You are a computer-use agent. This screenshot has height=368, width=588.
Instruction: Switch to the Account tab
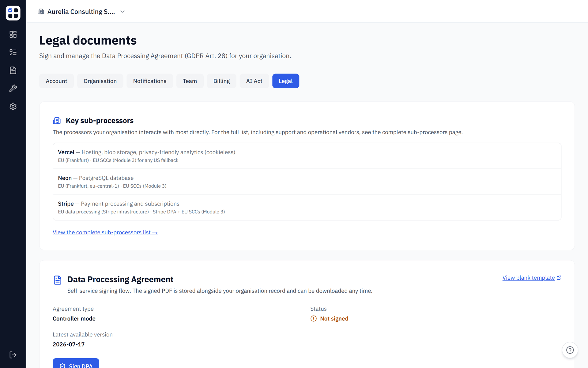coord(56,81)
